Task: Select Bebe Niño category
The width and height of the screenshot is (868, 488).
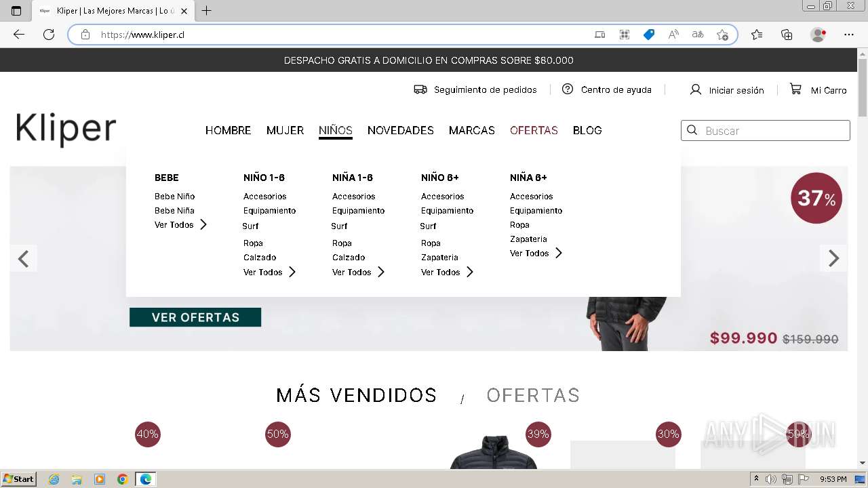Action: [174, 196]
